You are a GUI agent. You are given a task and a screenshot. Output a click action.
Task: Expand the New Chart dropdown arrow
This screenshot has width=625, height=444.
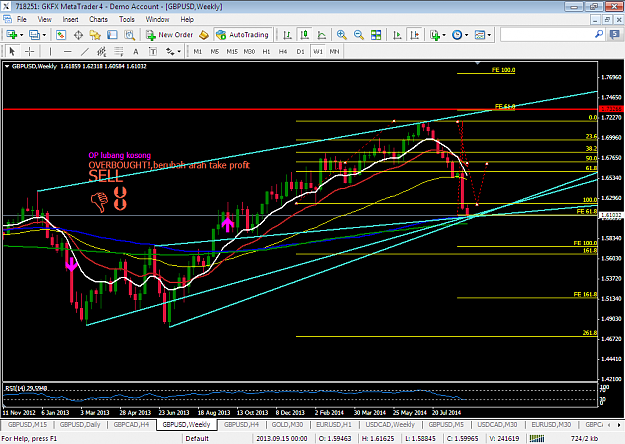22,35
